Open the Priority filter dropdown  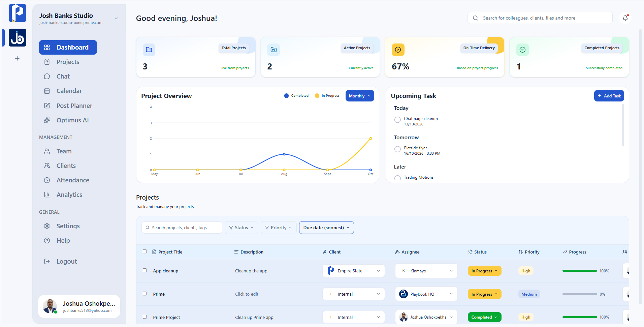pos(279,228)
